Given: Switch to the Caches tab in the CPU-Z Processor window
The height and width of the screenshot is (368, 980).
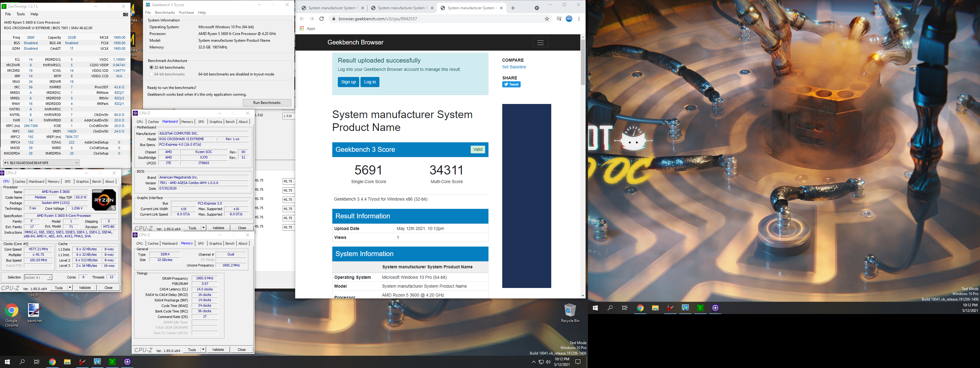Looking at the screenshot, I should click(20, 182).
